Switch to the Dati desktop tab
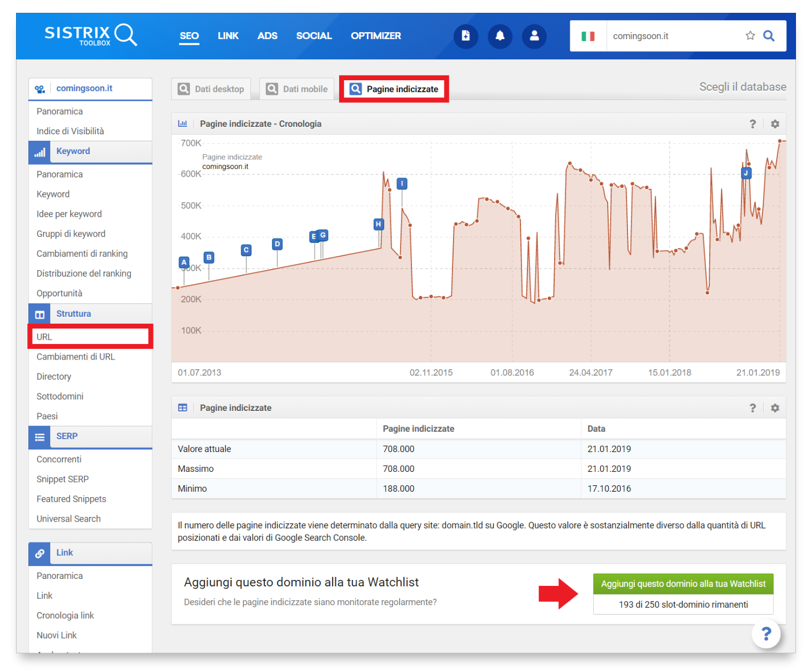This screenshot has width=812, height=672. (x=211, y=89)
